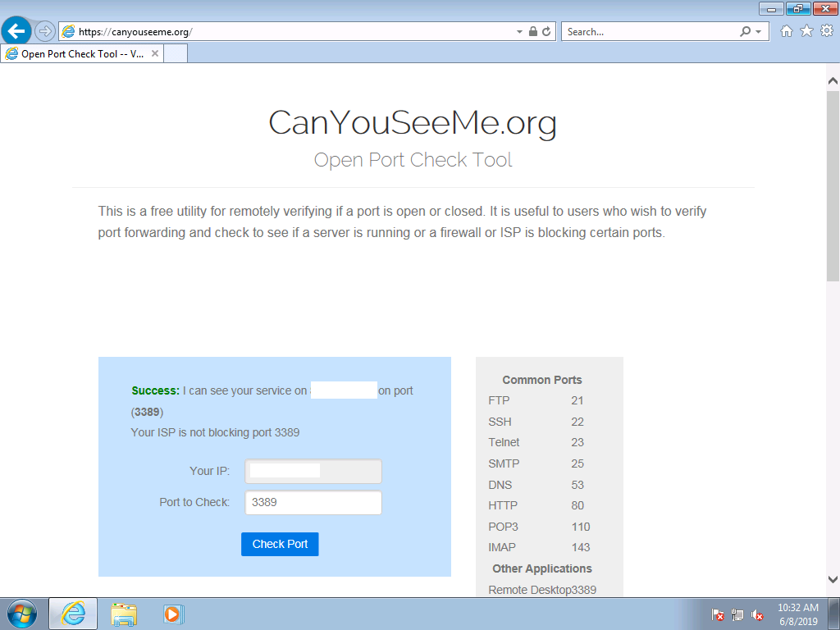840x630 pixels.
Task: Click the Port to Check field
Action: tap(313, 503)
